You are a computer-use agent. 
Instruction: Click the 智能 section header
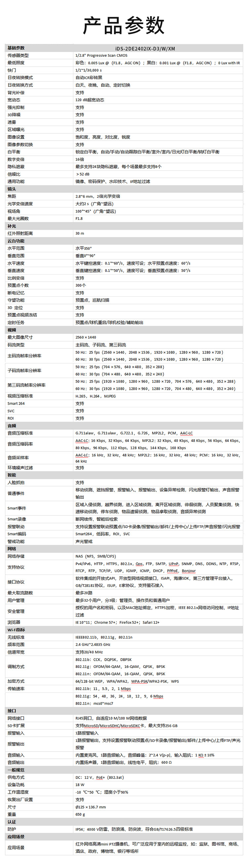(x=12, y=475)
